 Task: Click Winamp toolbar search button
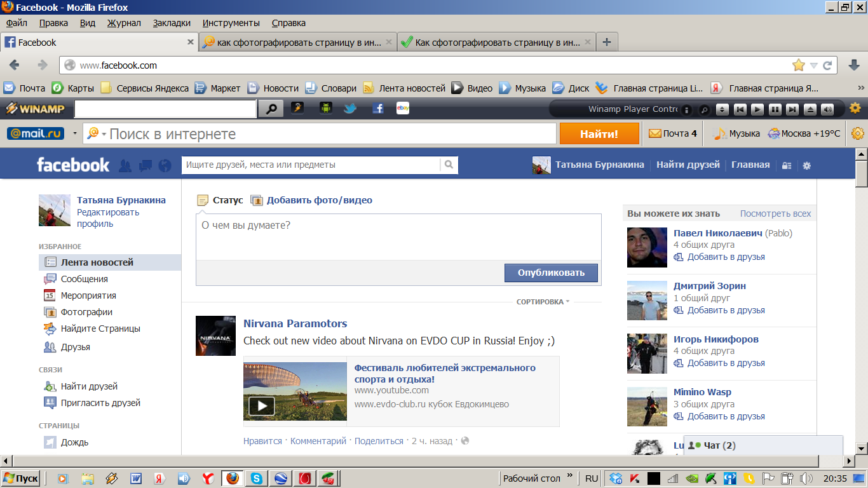coord(271,109)
